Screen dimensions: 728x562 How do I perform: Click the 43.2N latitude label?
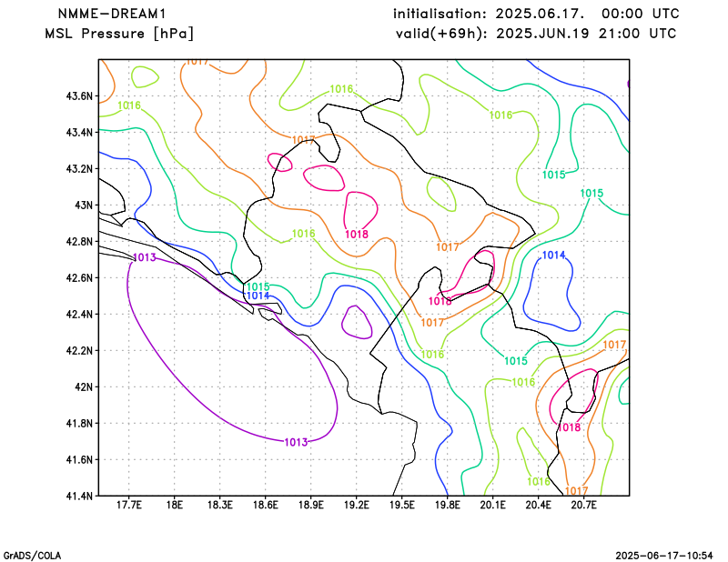tap(79, 168)
